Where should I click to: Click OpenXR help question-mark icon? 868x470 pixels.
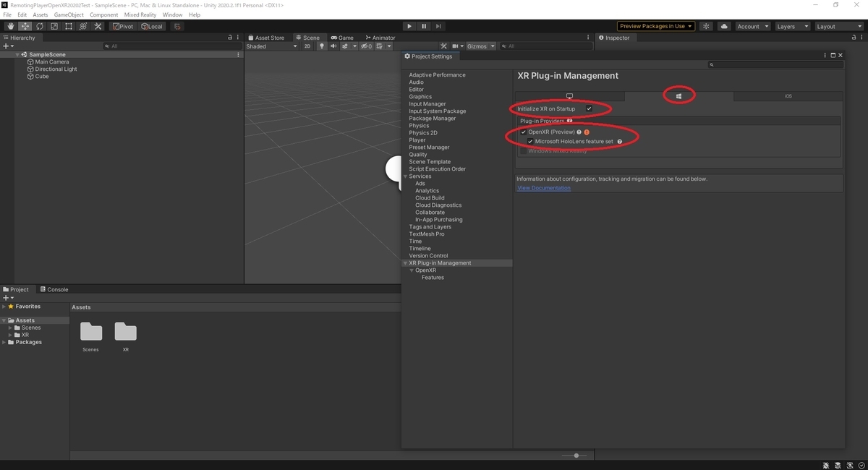coord(579,132)
